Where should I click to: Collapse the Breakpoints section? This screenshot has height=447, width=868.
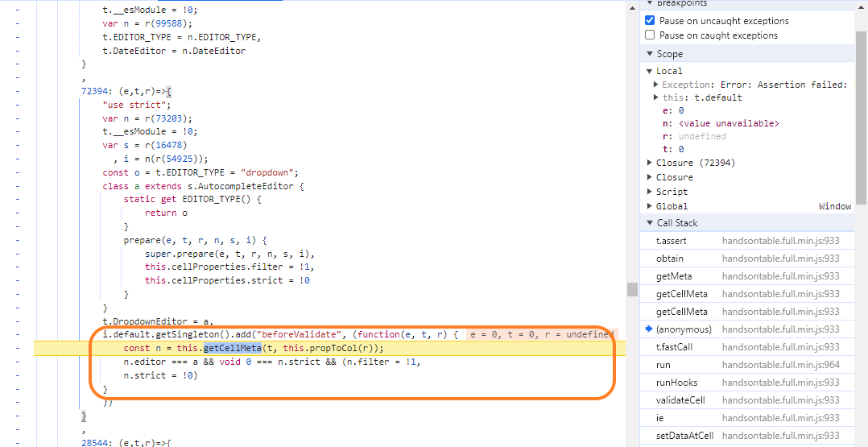650,3
